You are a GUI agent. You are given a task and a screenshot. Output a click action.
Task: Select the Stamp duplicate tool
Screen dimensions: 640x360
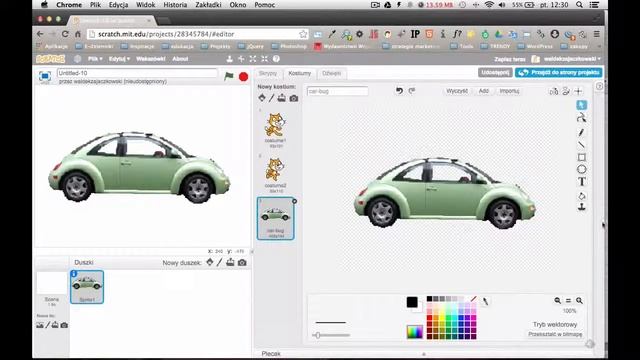tap(582, 207)
